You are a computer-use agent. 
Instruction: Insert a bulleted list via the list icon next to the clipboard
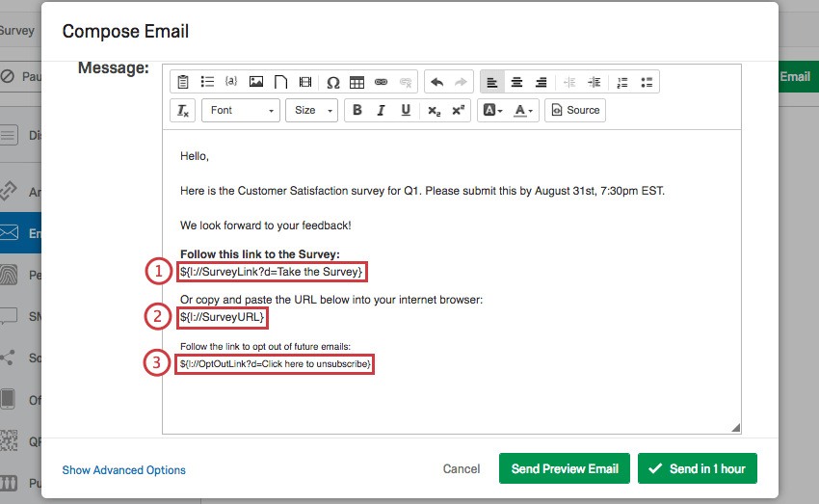pos(207,82)
